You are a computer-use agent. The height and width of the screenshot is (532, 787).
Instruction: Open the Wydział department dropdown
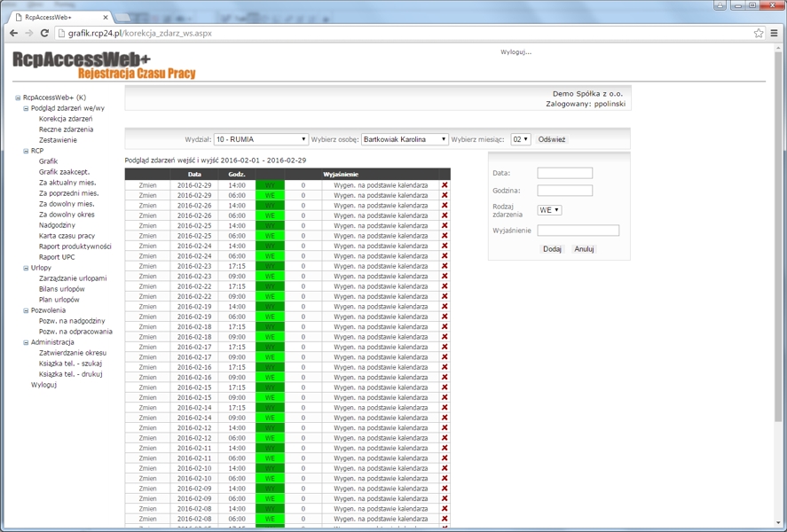pos(261,140)
